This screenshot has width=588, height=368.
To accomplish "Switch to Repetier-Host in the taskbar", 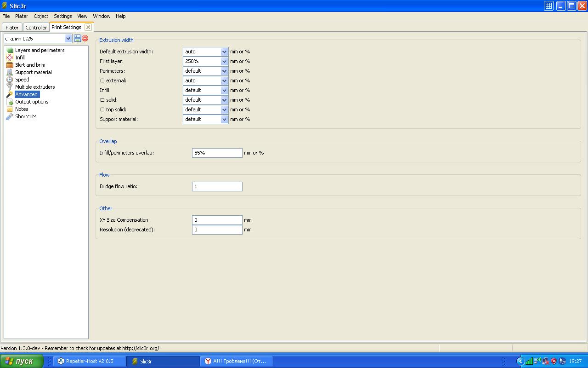I will (x=90, y=361).
